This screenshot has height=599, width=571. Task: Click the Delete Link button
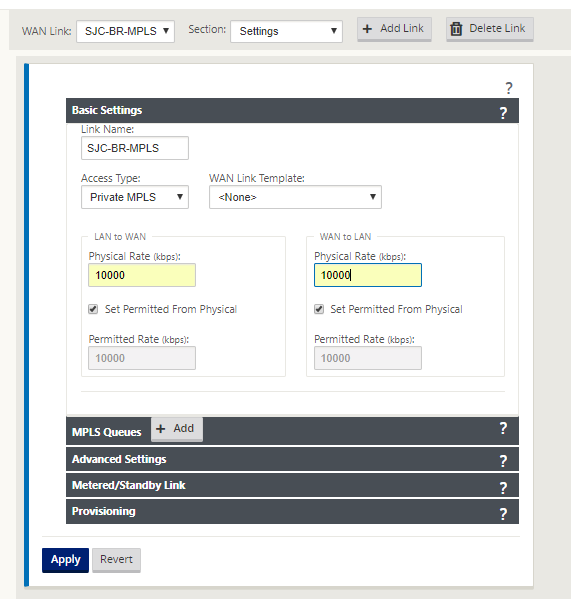click(x=490, y=29)
